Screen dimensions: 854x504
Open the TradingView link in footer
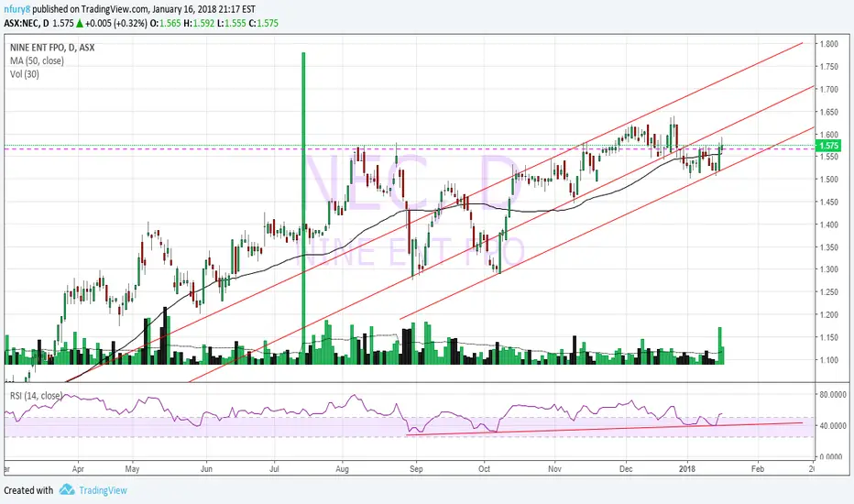103,490
